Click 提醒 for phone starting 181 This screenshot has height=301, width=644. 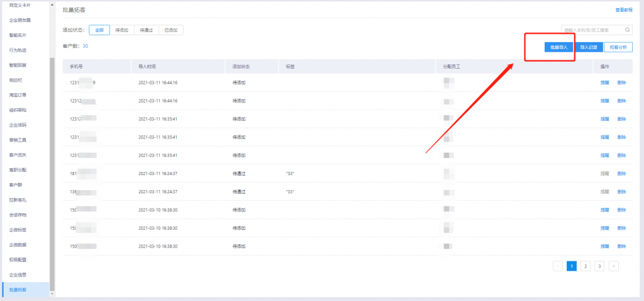(x=604, y=174)
